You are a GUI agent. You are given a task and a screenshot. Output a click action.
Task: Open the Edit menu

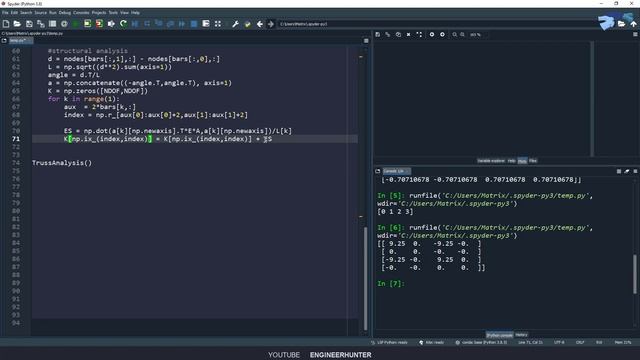(x=14, y=13)
